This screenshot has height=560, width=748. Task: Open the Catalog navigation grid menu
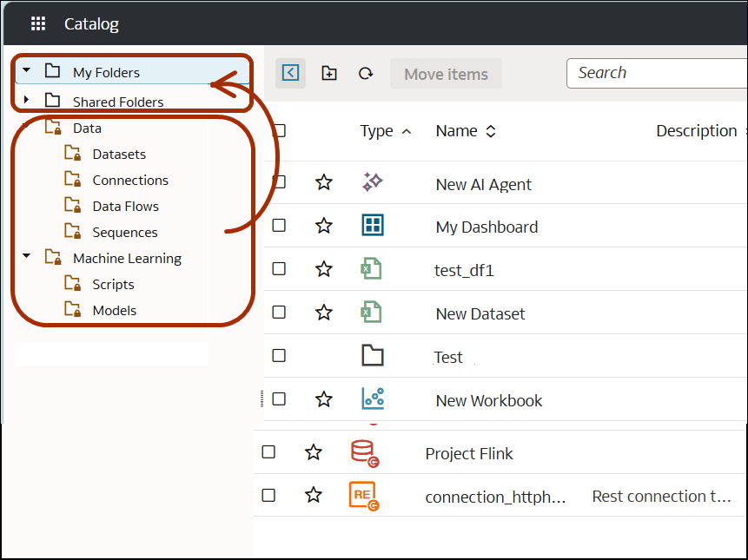37,23
